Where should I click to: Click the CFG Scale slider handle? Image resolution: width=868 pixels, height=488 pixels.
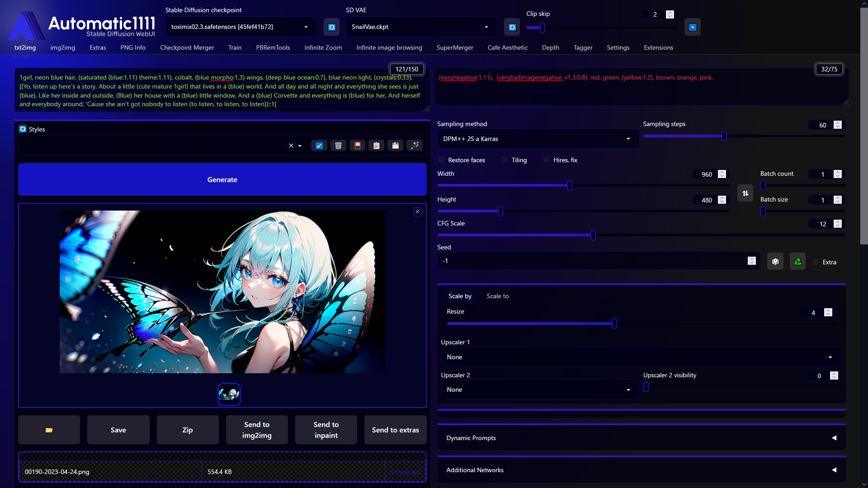coord(593,235)
